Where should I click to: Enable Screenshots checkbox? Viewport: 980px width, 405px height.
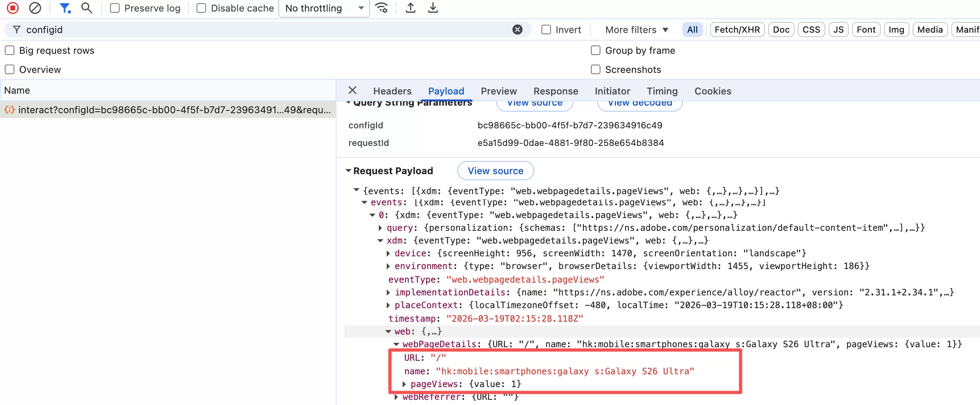pos(596,69)
